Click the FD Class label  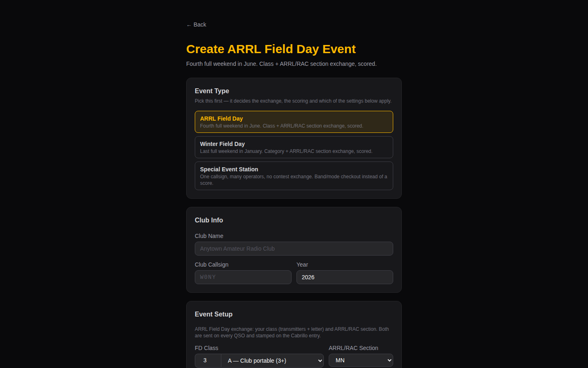[x=207, y=348]
